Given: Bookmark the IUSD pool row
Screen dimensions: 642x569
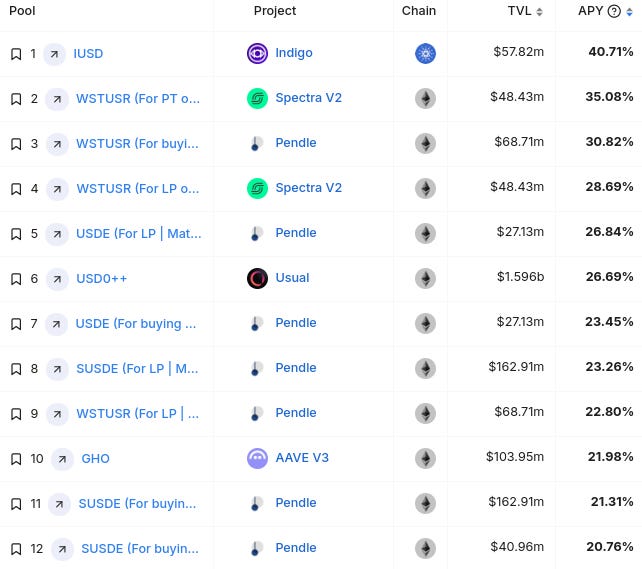Looking at the screenshot, I should point(16,54).
